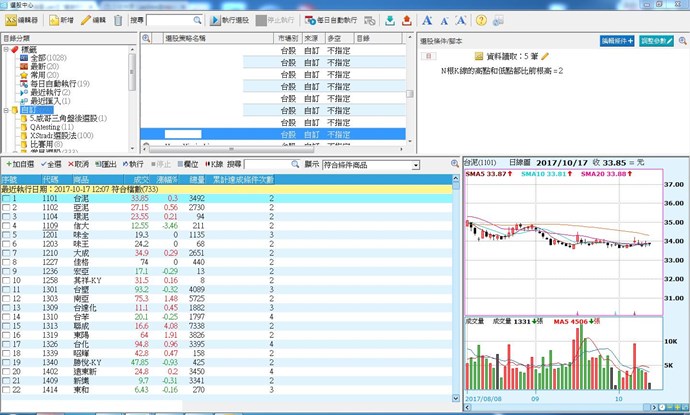Click the 編輯 pencil icon in the toolbar
690x415 pixels.
tap(94, 20)
